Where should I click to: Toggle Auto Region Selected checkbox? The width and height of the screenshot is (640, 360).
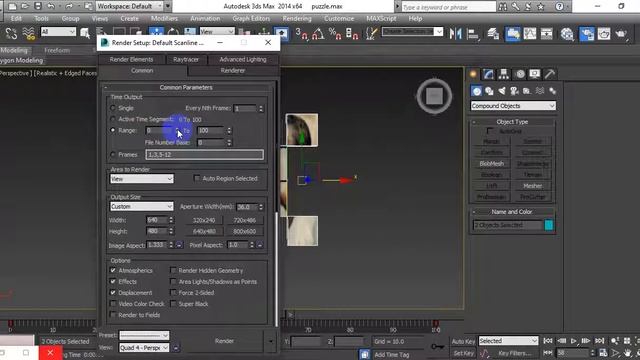[197, 178]
